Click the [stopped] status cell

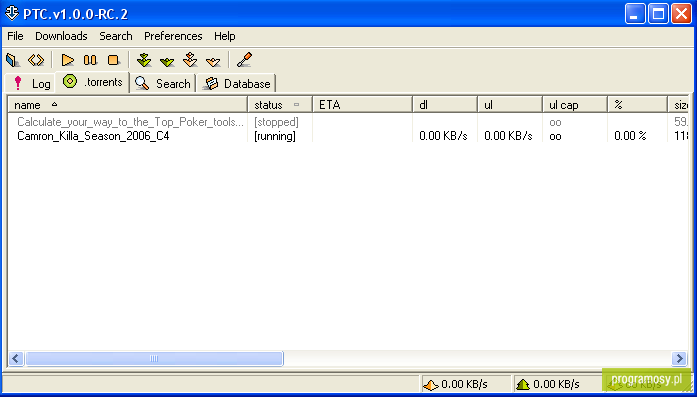pyautogui.click(x=276, y=122)
